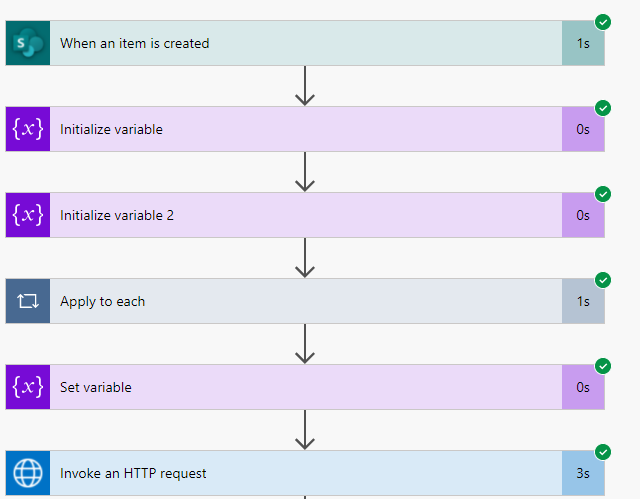The height and width of the screenshot is (499, 640).
Task: Click the 3s duration badge on HTTP request
Action: point(583,474)
